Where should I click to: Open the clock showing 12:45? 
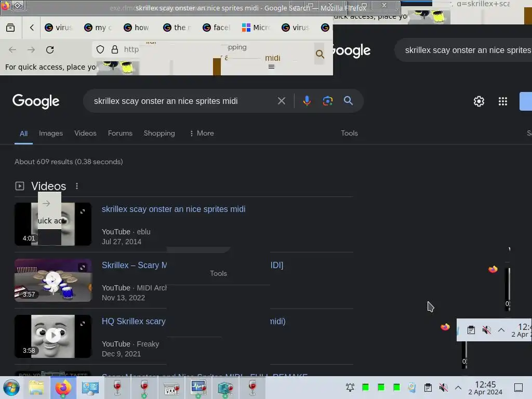(x=485, y=388)
